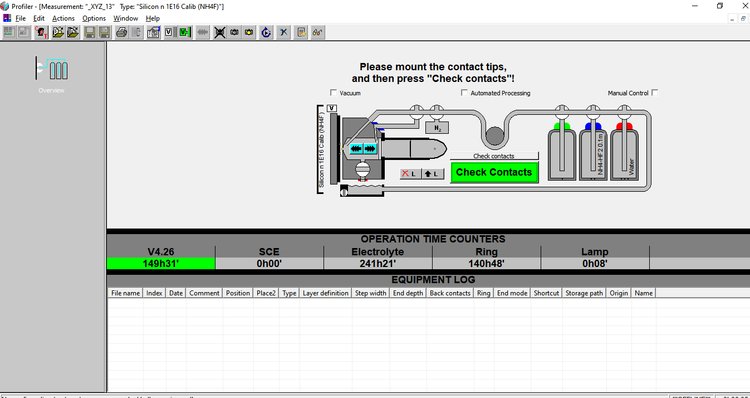Screen dimensions: 750x398
Task: Click the blue circular arrow toolbar icon
Action: (x=266, y=33)
